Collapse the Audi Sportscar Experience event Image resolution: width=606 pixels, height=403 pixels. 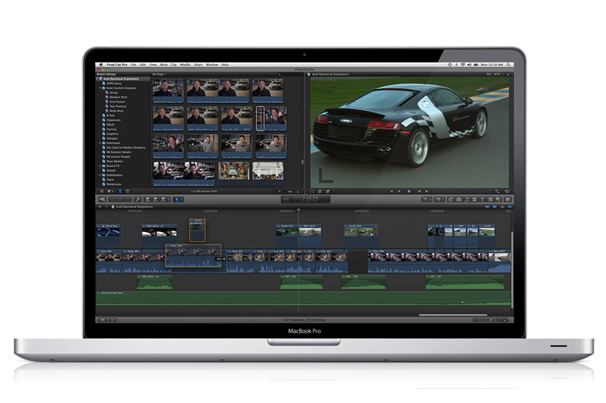97,79
